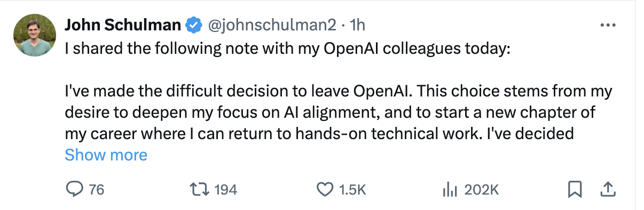Open John Schulman's profile picture
The image size is (644, 210).
pyautogui.click(x=35, y=35)
